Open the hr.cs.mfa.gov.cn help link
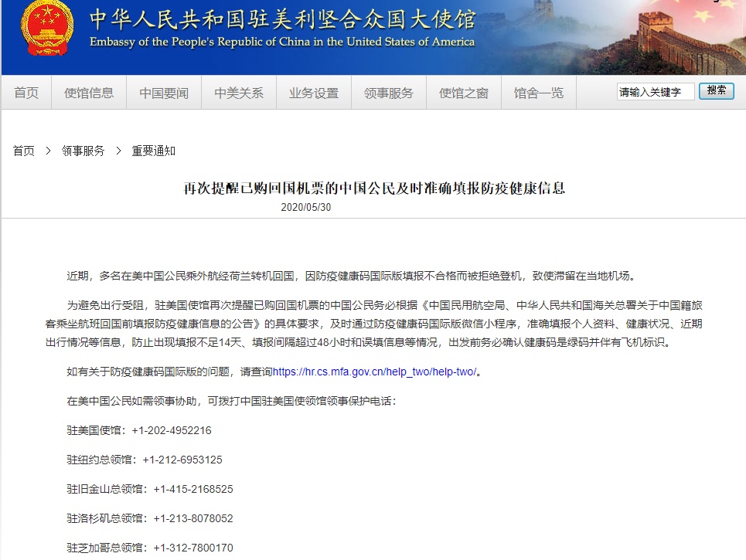This screenshot has height=560, width=746. pos(374,372)
